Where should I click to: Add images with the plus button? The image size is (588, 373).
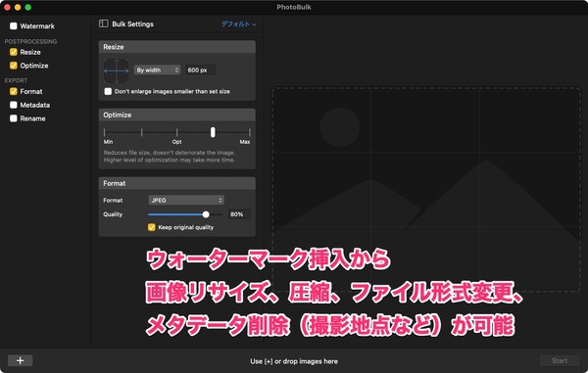(21, 360)
